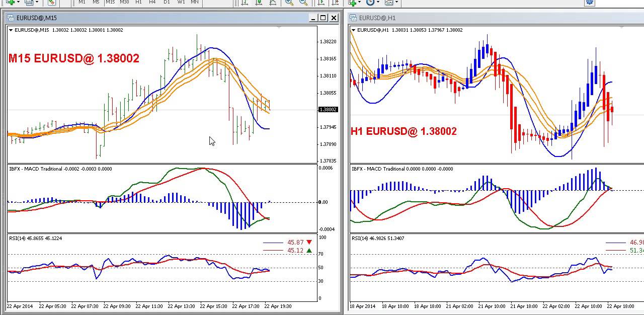This screenshot has height=315, width=644.
Task: Open the chart templates icon
Action: click(x=389, y=2)
